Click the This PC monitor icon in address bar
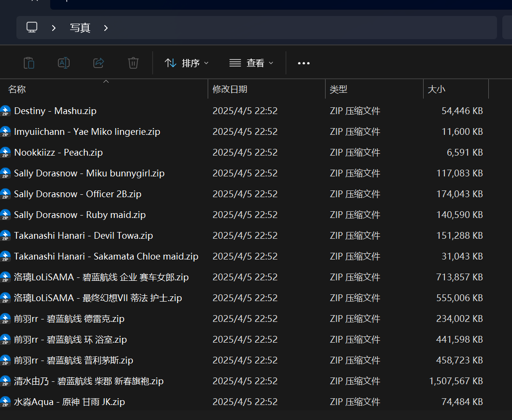The width and height of the screenshot is (512, 420). (32, 28)
